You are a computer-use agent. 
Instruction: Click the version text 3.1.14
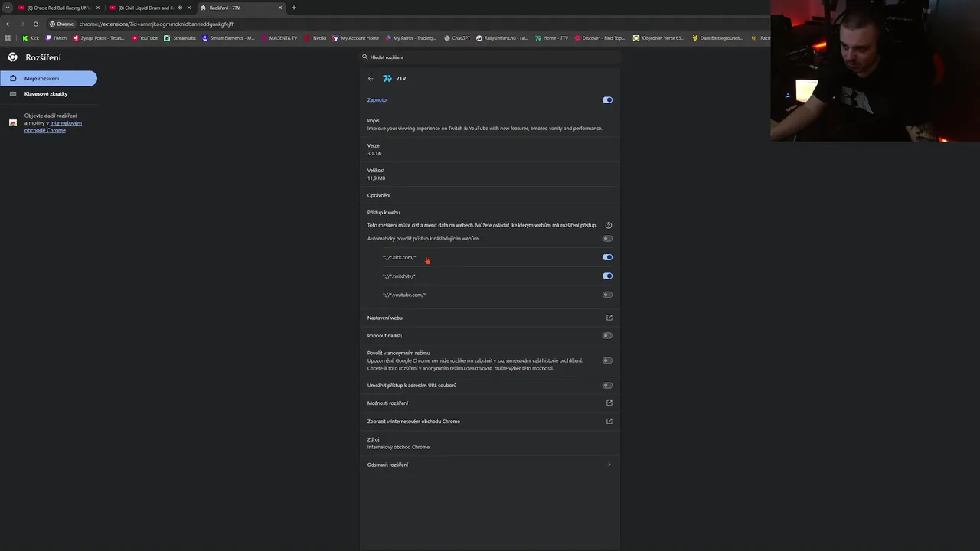(x=374, y=153)
